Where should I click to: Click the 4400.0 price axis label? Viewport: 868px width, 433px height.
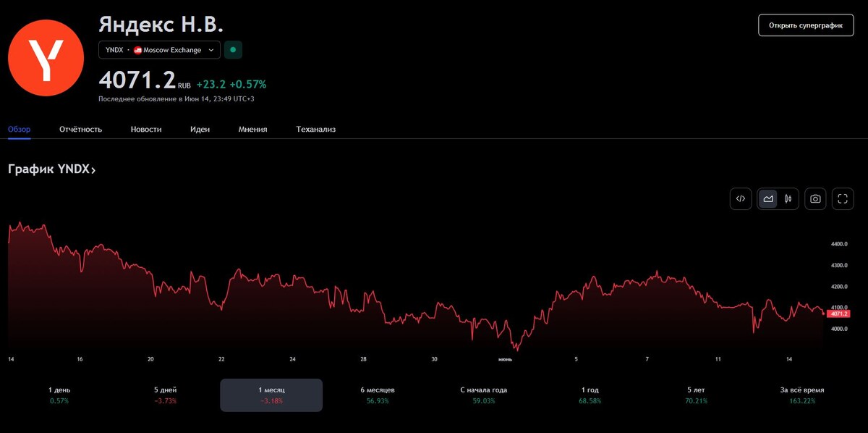click(839, 245)
